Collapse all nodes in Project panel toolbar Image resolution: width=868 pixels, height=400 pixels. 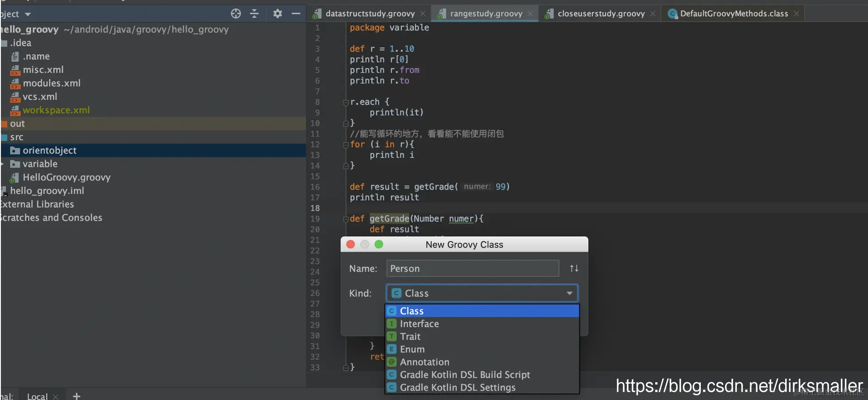(x=254, y=14)
